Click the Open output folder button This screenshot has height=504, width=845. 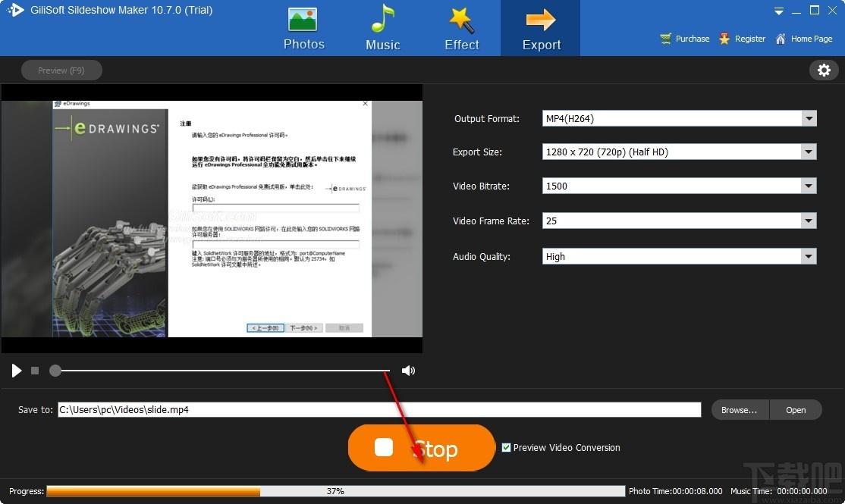click(x=796, y=410)
